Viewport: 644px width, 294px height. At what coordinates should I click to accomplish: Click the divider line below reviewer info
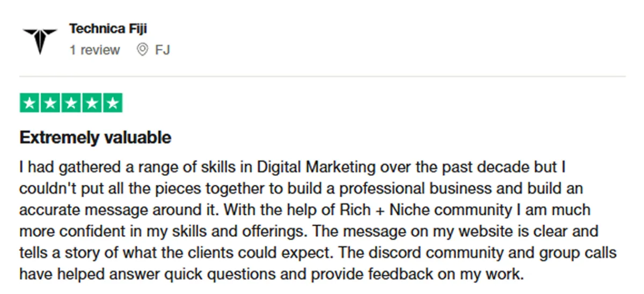coord(323,76)
